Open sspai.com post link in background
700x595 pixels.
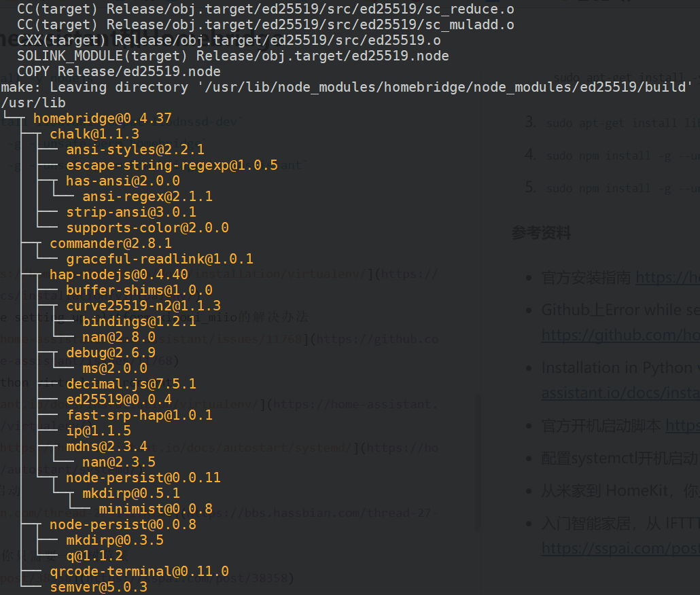point(620,548)
